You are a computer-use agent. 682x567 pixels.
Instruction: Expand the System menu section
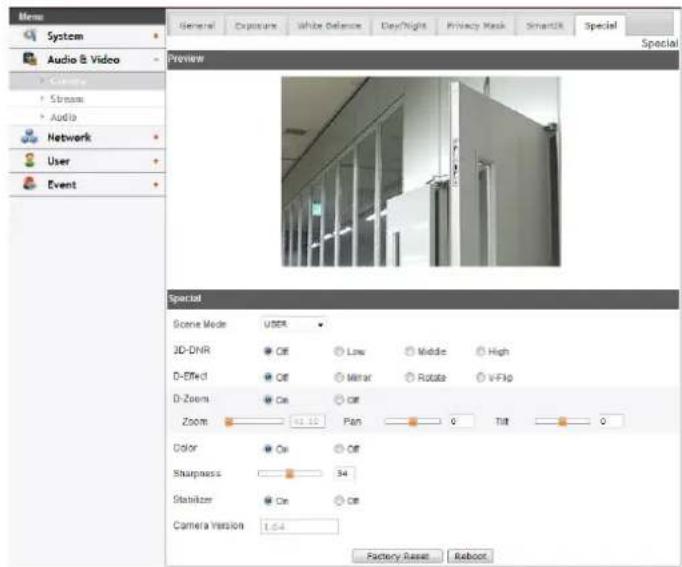click(x=156, y=36)
